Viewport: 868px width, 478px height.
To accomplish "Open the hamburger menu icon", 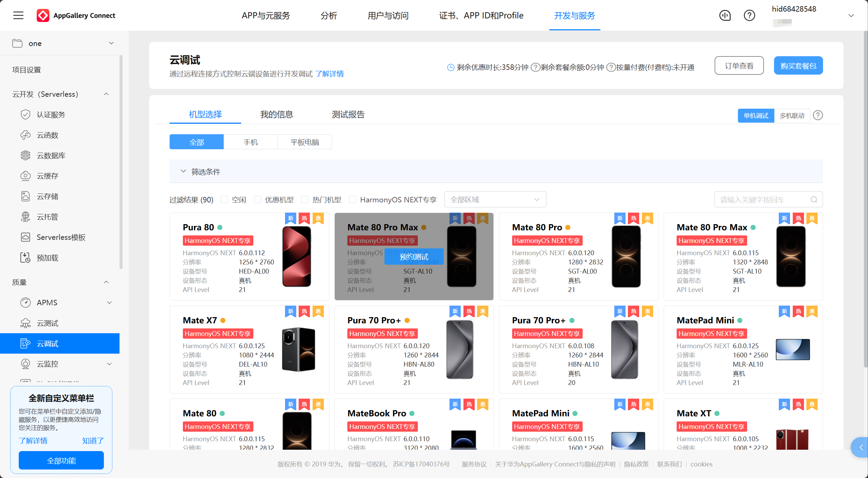I will point(18,15).
